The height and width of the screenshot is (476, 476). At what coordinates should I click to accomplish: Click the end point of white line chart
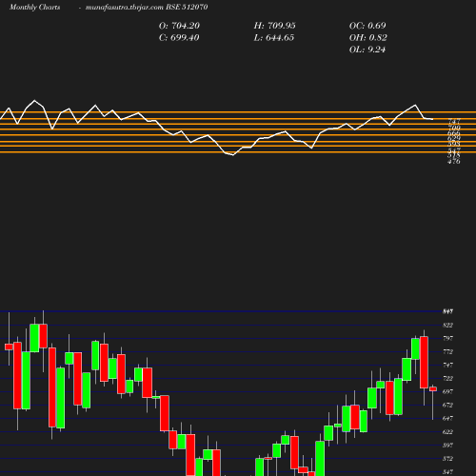coord(433,119)
